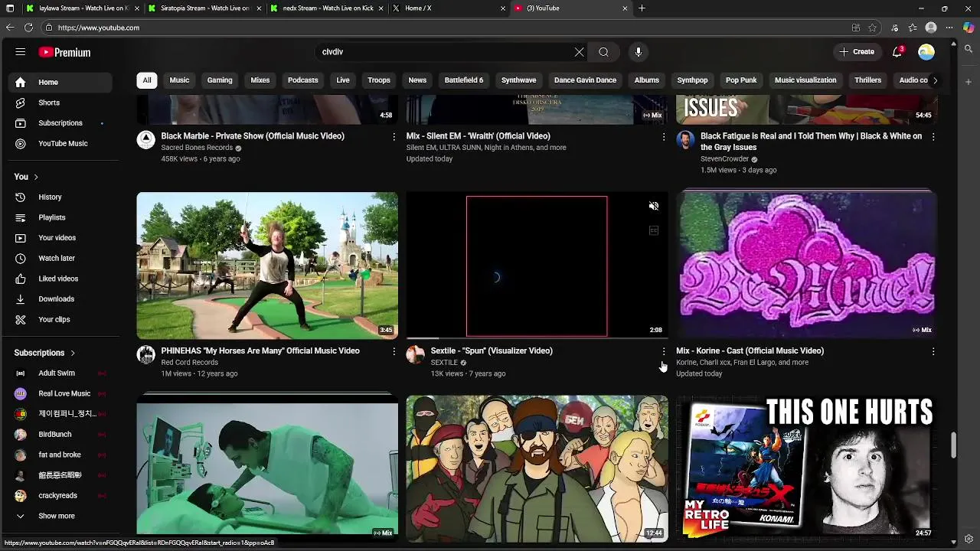Clear the search box with X icon
The image size is (980, 551).
(x=580, y=52)
